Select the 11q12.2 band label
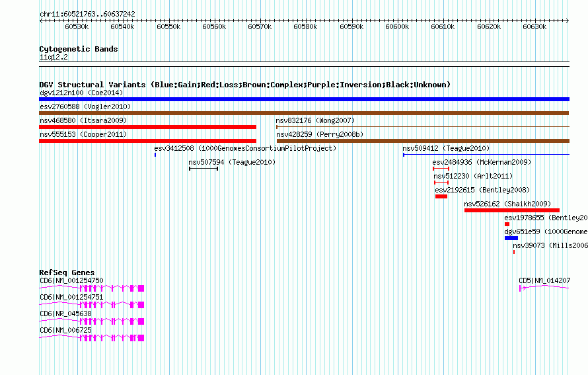This screenshot has width=588, height=375. tap(54, 57)
